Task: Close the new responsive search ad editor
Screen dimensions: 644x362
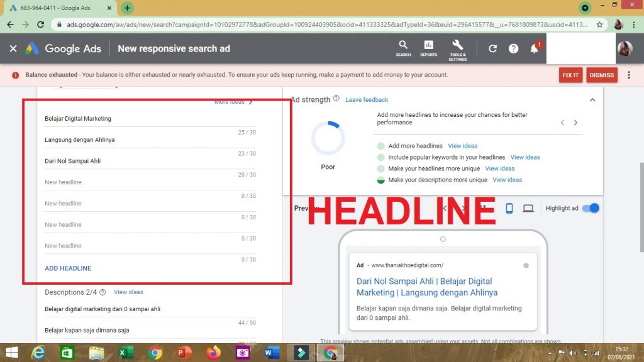Action: tap(13, 48)
